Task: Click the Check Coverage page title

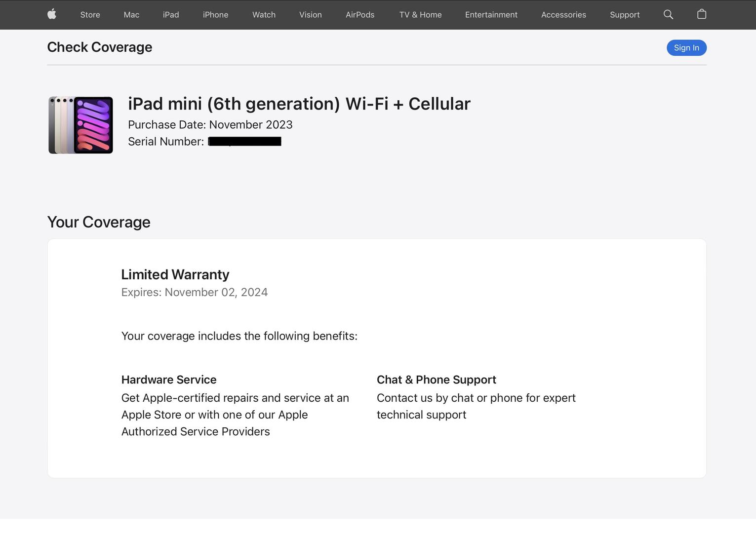Action: coord(100,47)
